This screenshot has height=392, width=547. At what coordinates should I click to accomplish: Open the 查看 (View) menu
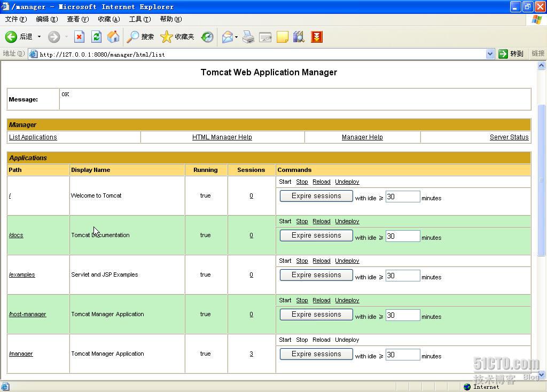coord(78,19)
